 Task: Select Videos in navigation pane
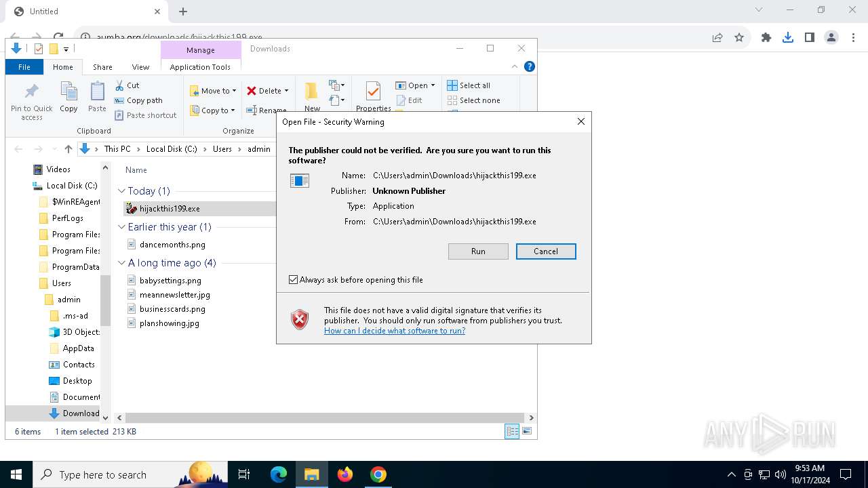tap(58, 169)
